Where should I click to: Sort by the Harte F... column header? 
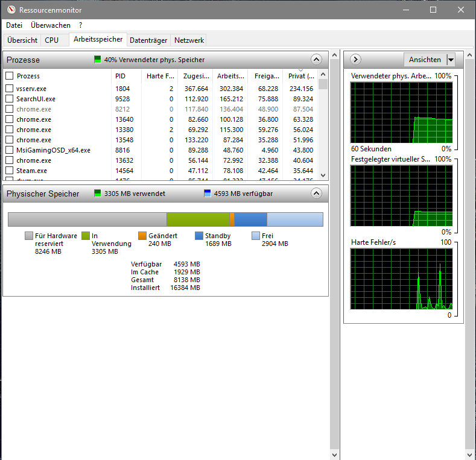pos(160,76)
